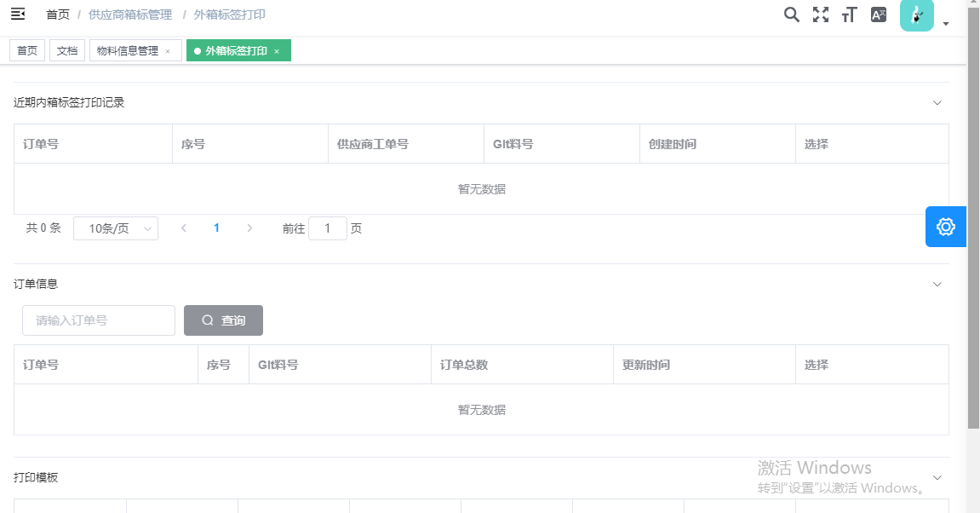Switch to the 文档 tab

pyautogui.click(x=67, y=51)
